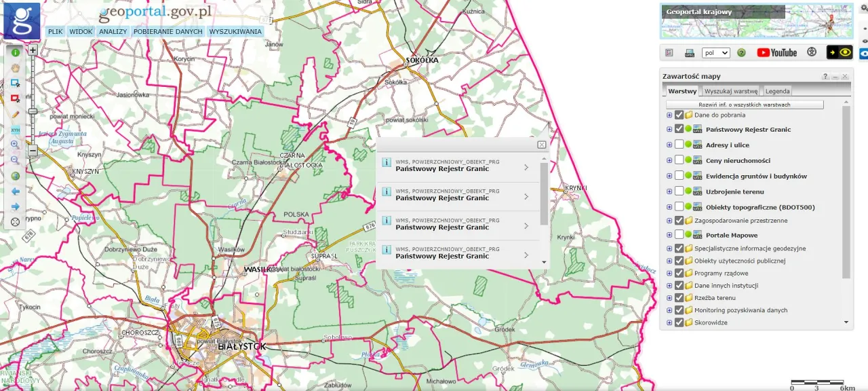
Task: Expand the Adresy i ulice node
Action: (669, 145)
